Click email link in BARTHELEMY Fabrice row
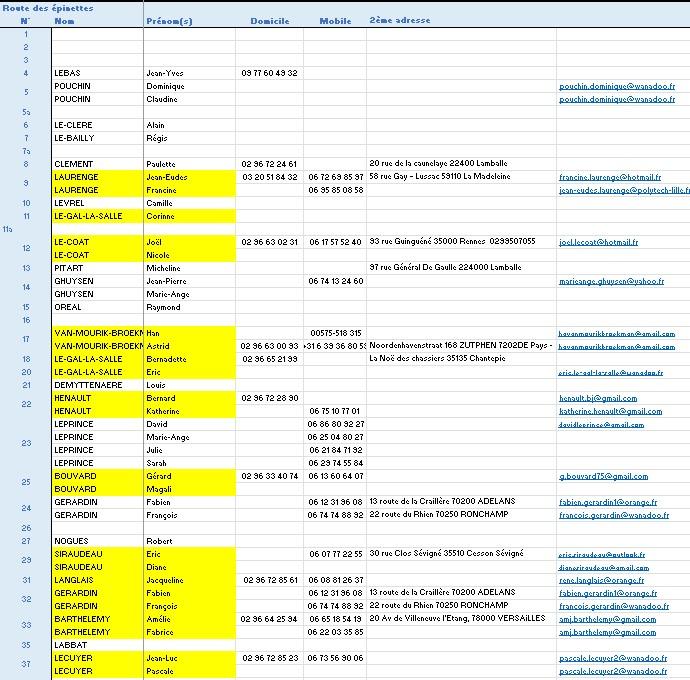 point(607,632)
